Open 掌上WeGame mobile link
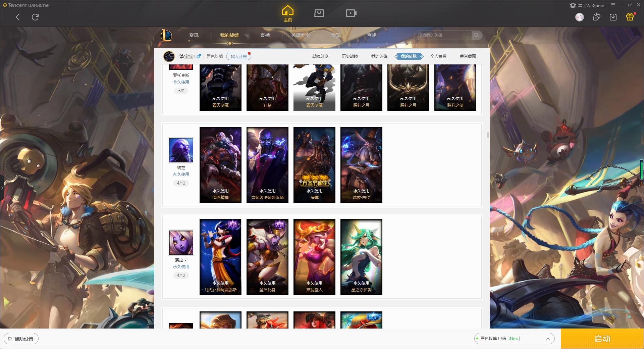Viewport: 644px width, 349px height. [587, 5]
